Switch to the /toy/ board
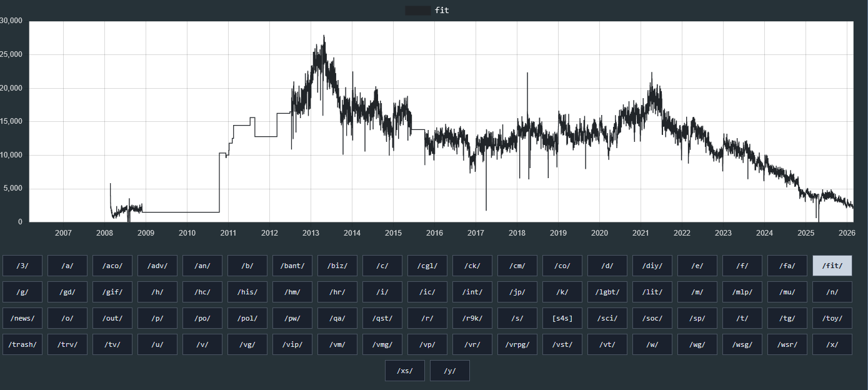Screen dimensions: 868x390 pos(832,318)
